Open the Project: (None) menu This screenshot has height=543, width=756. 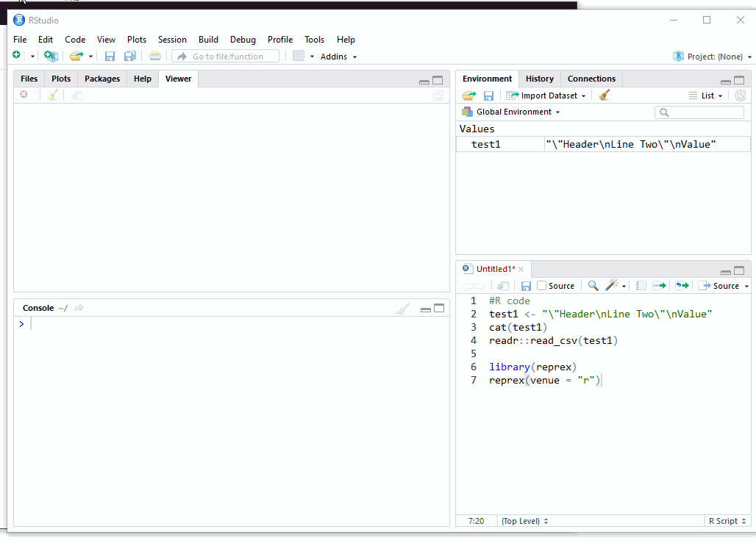click(712, 57)
